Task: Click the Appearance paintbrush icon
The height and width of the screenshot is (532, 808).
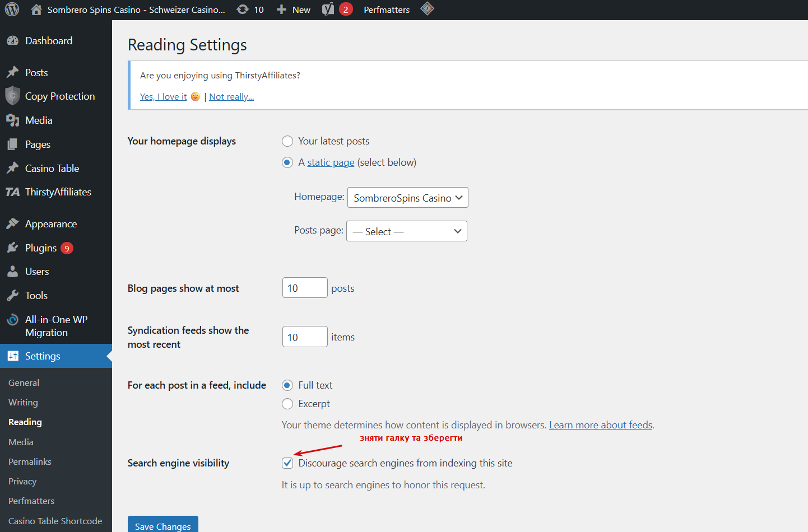Action: pos(12,224)
